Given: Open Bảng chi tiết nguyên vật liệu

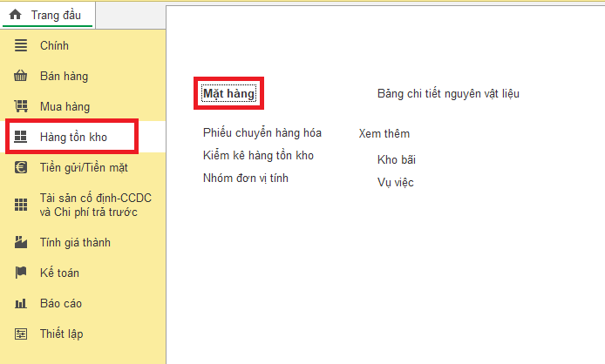Looking at the screenshot, I should [x=448, y=94].
